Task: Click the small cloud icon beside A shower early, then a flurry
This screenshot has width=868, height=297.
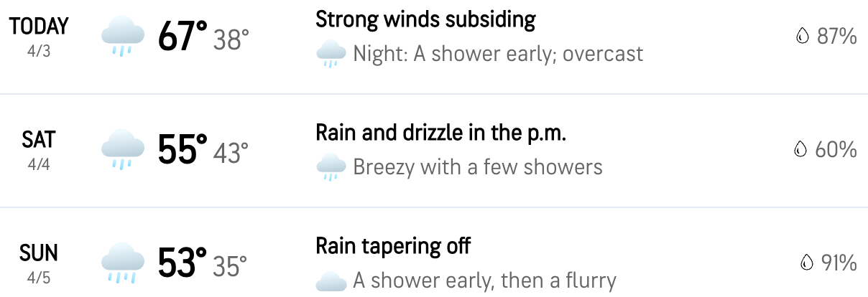Action: pos(331,281)
